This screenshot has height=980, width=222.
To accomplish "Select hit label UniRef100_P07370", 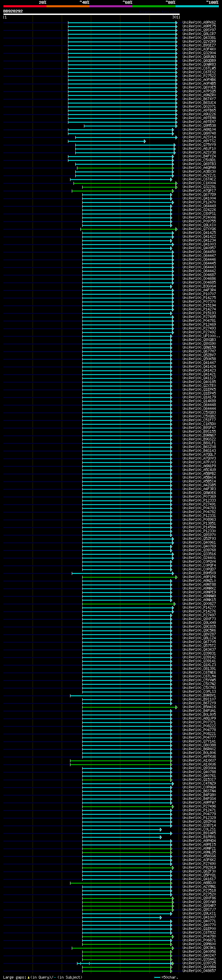I will [x=199, y=301].
